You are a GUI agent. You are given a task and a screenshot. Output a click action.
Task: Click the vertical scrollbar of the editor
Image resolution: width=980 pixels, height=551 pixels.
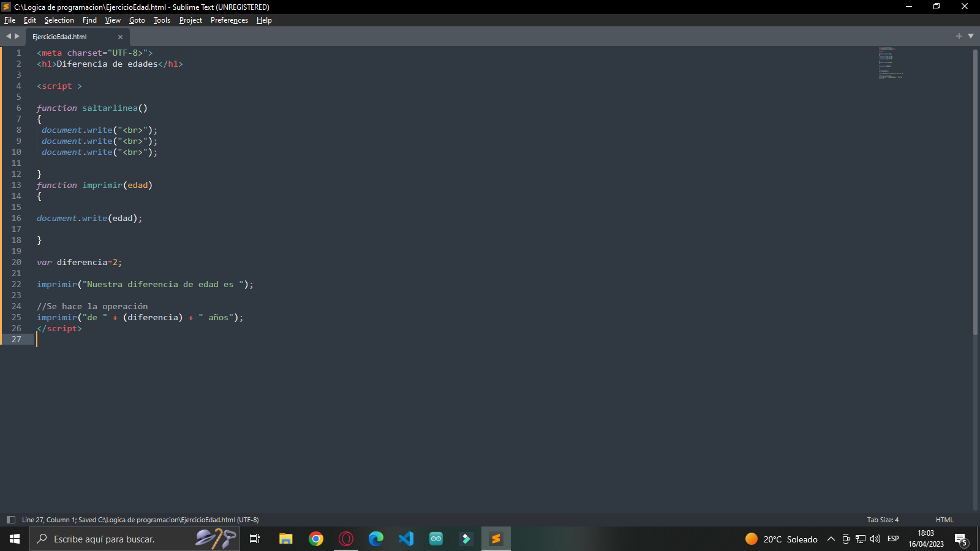coord(975,191)
